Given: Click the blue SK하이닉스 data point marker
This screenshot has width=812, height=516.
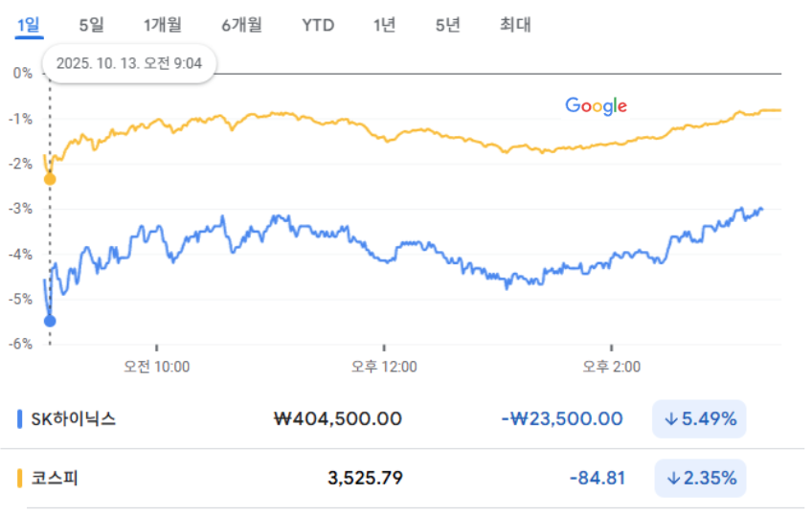Looking at the screenshot, I should click(50, 321).
